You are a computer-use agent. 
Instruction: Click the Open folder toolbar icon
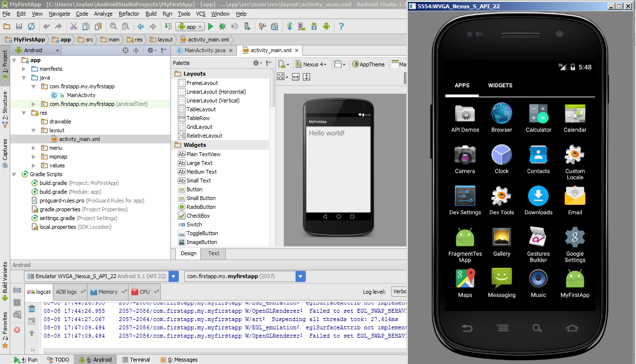pyautogui.click(x=7, y=26)
